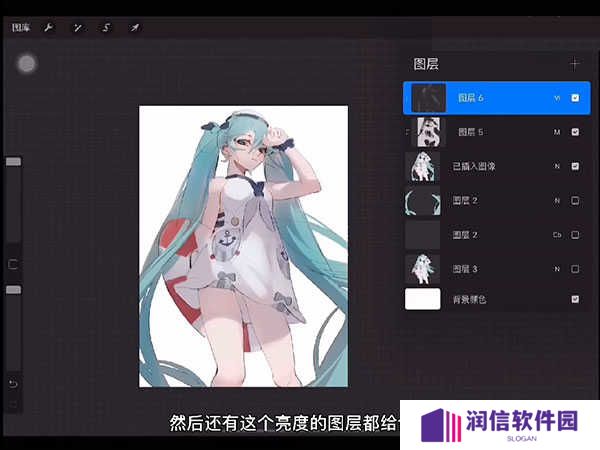The width and height of the screenshot is (600, 450).
Task: Click the hair outline thumbnail of 图层 2
Action: (422, 201)
